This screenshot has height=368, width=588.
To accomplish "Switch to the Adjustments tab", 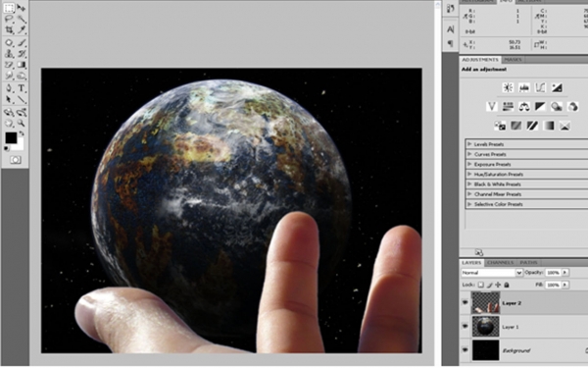I will (x=480, y=60).
